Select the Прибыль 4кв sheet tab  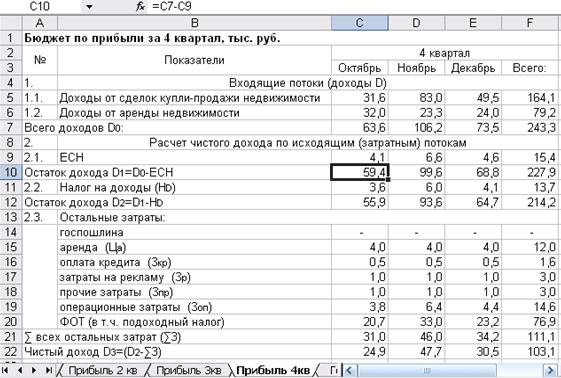[273, 370]
